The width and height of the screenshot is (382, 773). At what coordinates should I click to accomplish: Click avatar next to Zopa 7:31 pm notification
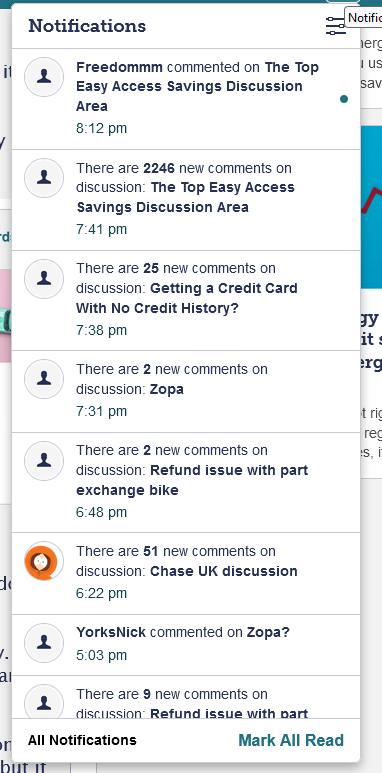tap(44, 379)
